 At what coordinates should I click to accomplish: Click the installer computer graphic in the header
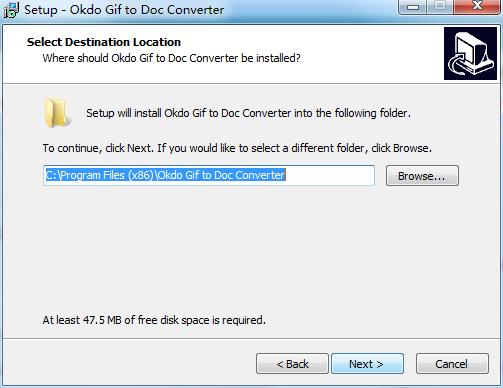[470, 54]
